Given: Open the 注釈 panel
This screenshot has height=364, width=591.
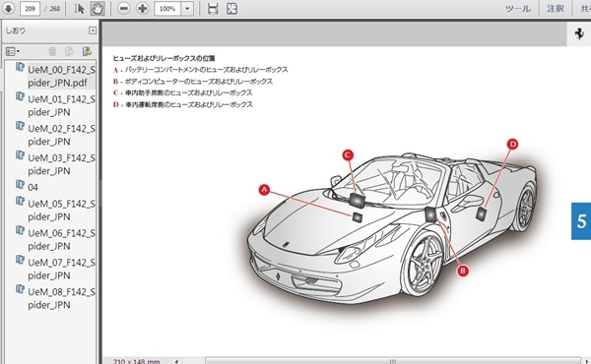Looking at the screenshot, I should pyautogui.click(x=556, y=8).
